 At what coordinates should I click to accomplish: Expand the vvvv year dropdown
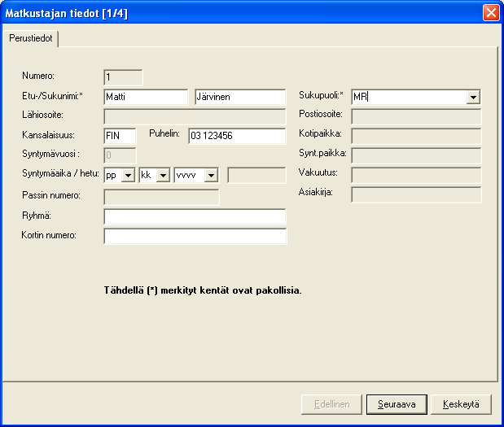pyautogui.click(x=211, y=176)
